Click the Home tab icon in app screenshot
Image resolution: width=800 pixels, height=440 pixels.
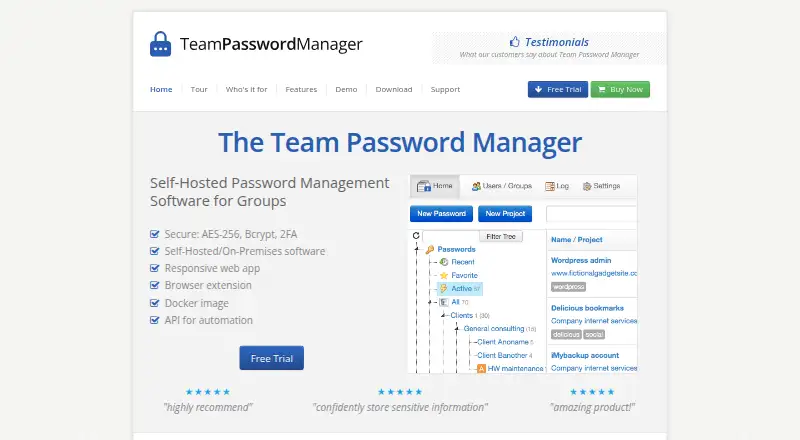[423, 186]
